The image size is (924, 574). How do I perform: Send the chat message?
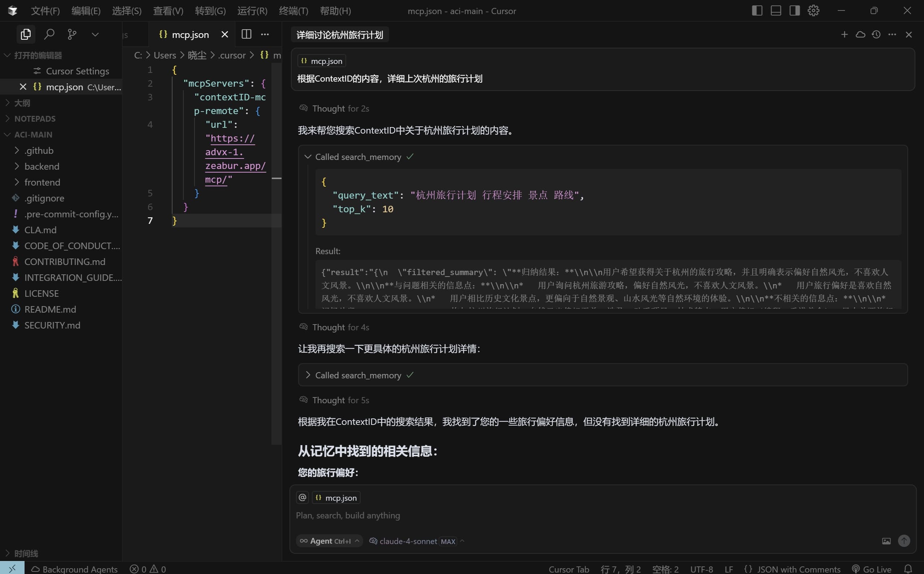(x=904, y=540)
